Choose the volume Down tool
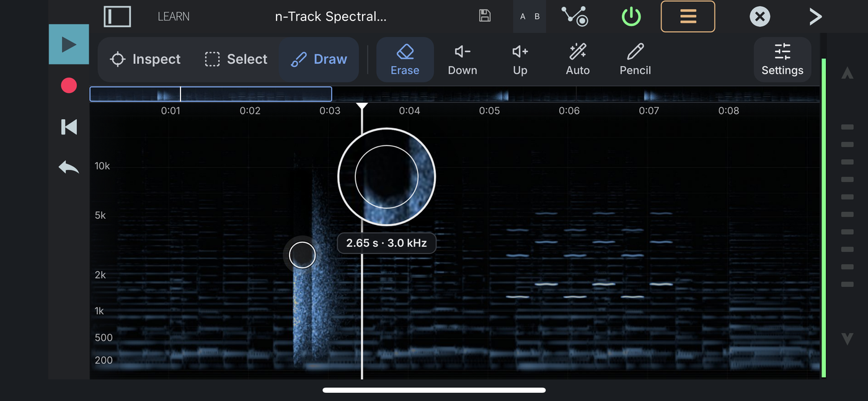Viewport: 868px width, 401px height. point(463,59)
